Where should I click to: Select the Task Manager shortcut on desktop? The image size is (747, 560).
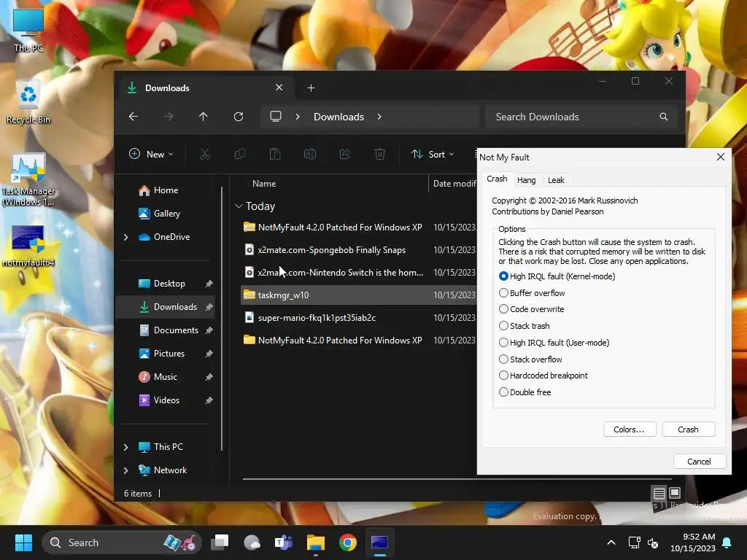(x=28, y=180)
